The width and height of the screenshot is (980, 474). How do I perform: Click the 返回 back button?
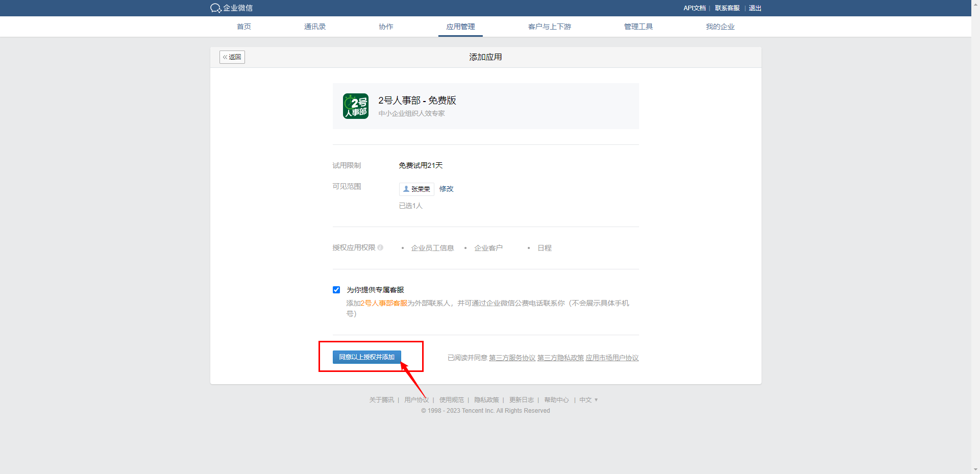[232, 57]
